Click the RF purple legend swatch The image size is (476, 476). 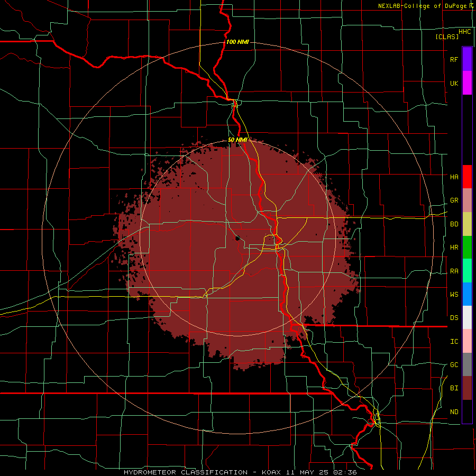coord(467,59)
